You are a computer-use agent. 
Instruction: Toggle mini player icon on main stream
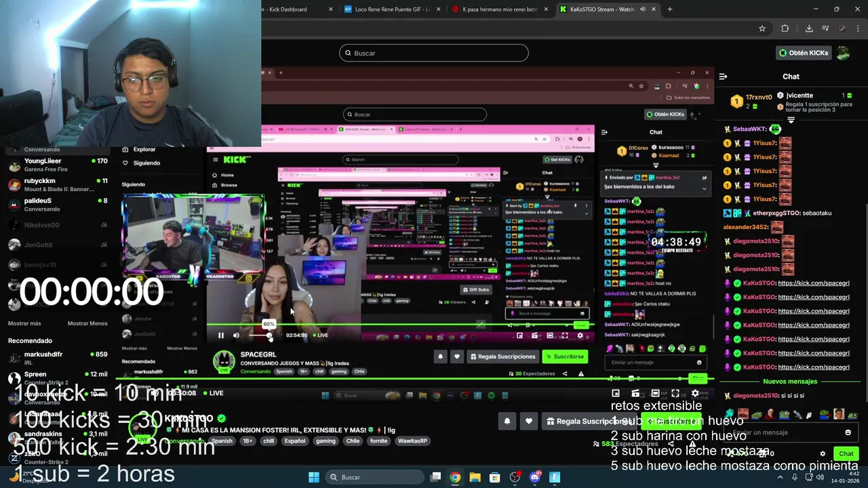pyautogui.click(x=616, y=393)
